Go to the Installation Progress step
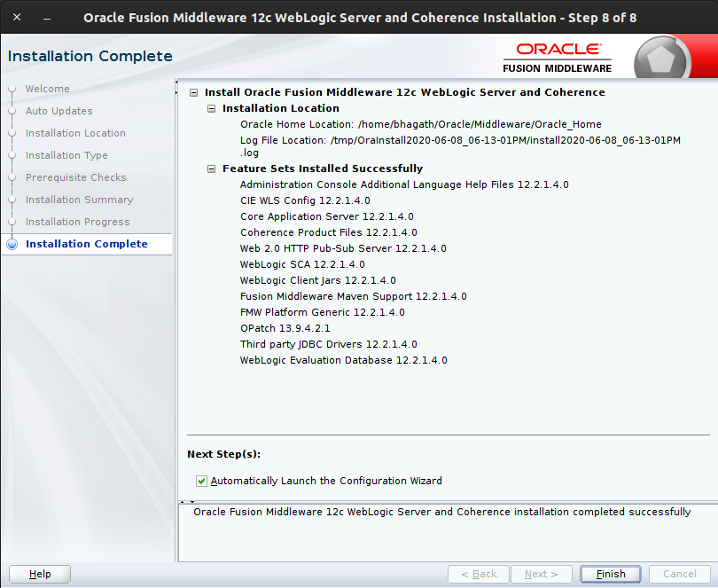This screenshot has width=718, height=588. 78,222
